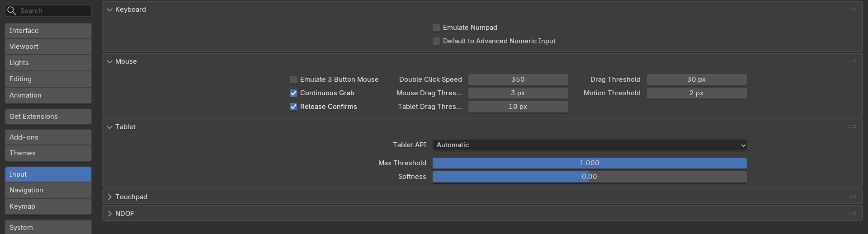Enable Emulate 3 Button Mouse
Screen dimensions: 868x234
click(293, 80)
